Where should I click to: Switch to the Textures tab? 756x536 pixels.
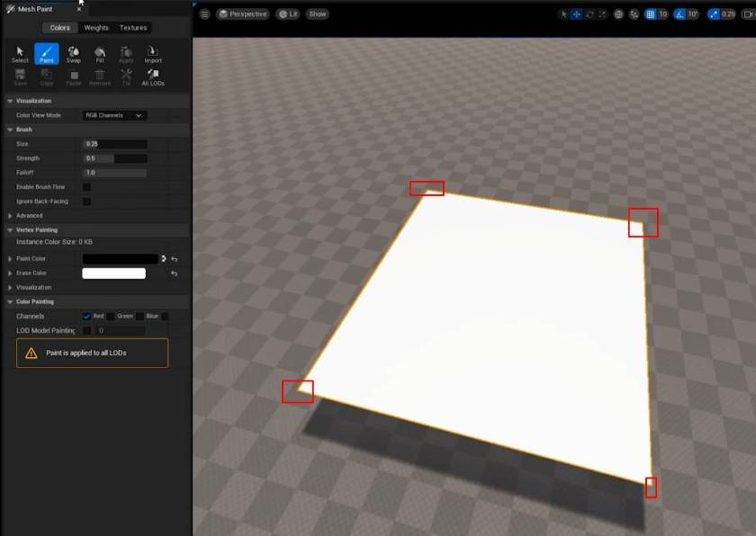[133, 28]
